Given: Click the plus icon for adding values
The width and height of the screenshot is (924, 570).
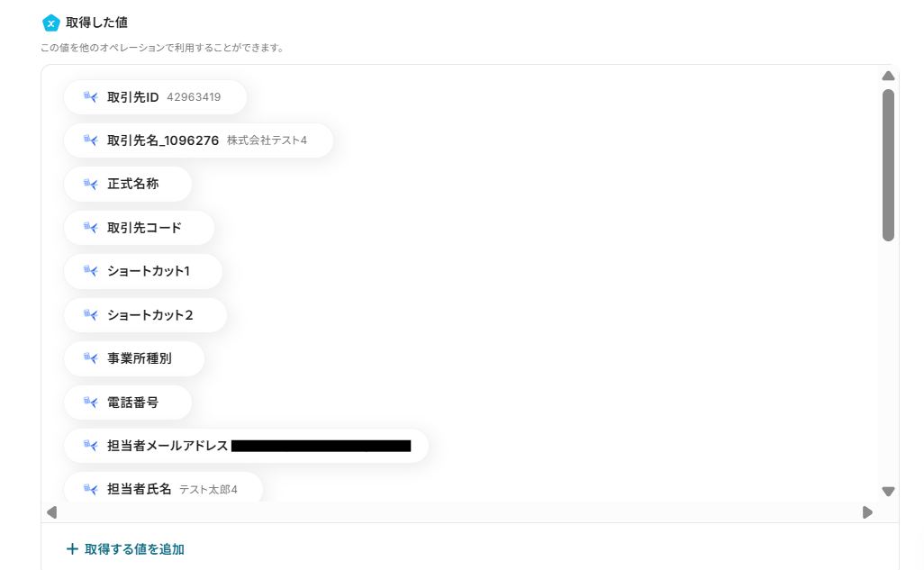Looking at the screenshot, I should 72,548.
